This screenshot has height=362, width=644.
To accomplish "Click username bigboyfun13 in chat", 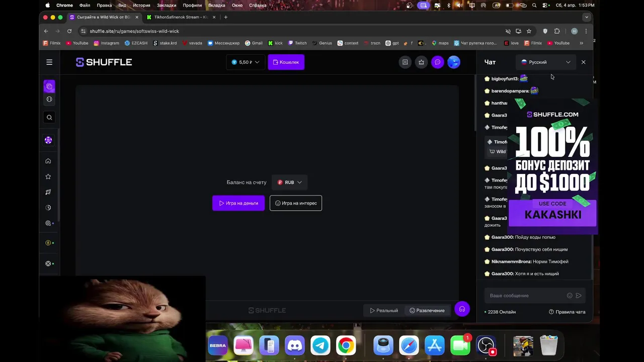I will [x=505, y=79].
